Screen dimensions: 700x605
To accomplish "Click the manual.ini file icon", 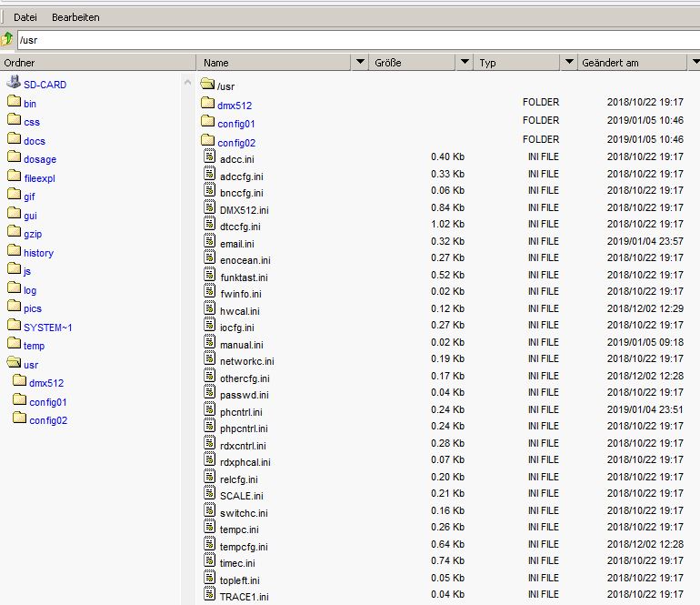I will (209, 342).
